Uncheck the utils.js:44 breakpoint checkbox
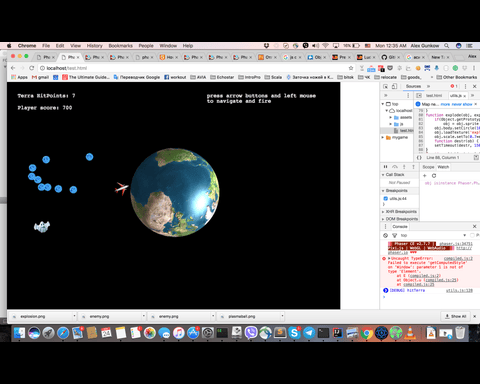Screen dimensions: 480x384 coord(386,199)
